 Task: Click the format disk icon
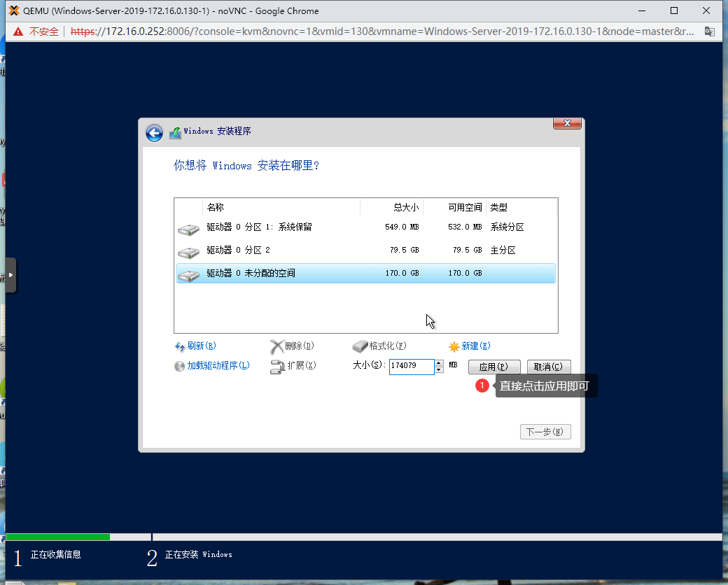pos(360,346)
